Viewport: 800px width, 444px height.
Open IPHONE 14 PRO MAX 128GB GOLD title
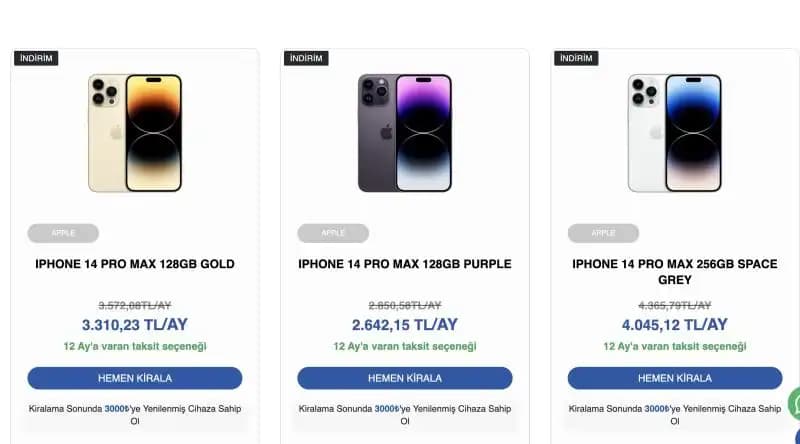[x=135, y=265]
